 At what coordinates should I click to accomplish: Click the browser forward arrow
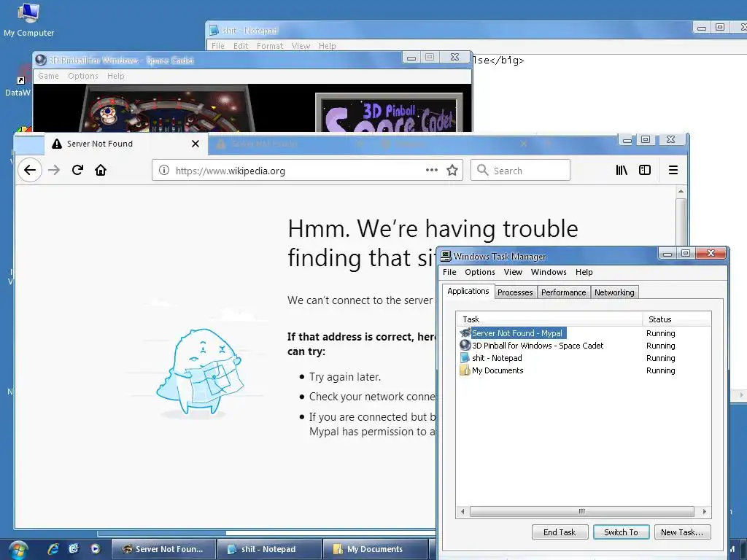[54, 170]
